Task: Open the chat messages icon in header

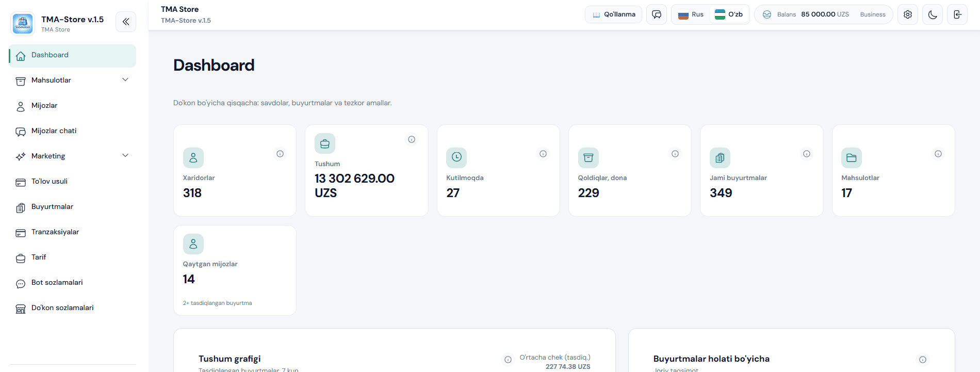Action: 657,14
